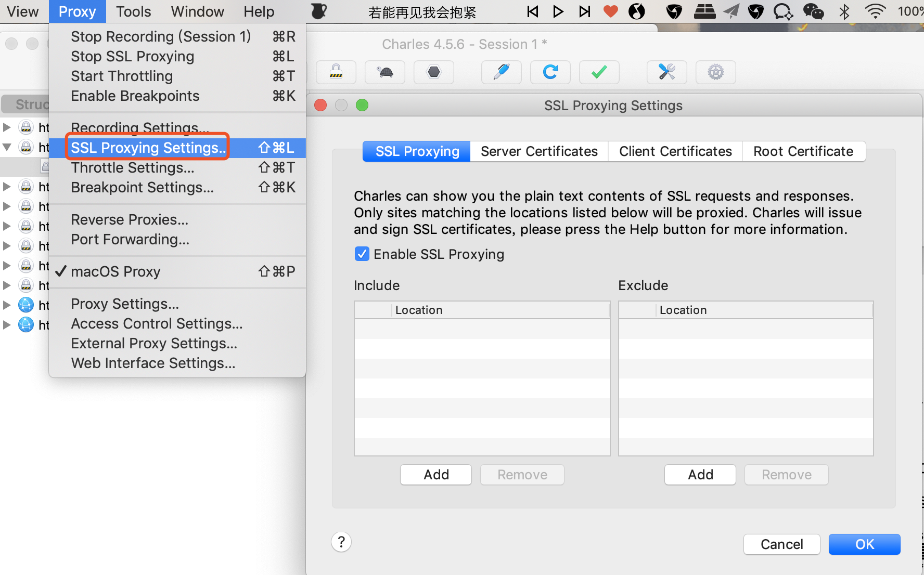Click the Exclude list Location column header
924x575 pixels.
point(765,310)
